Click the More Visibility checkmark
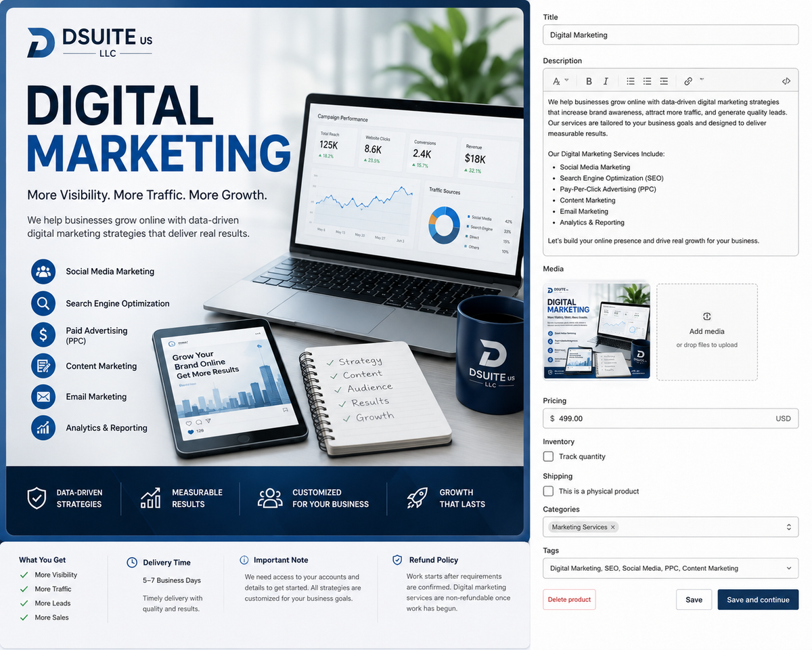This screenshot has height=650, width=812. point(24,575)
